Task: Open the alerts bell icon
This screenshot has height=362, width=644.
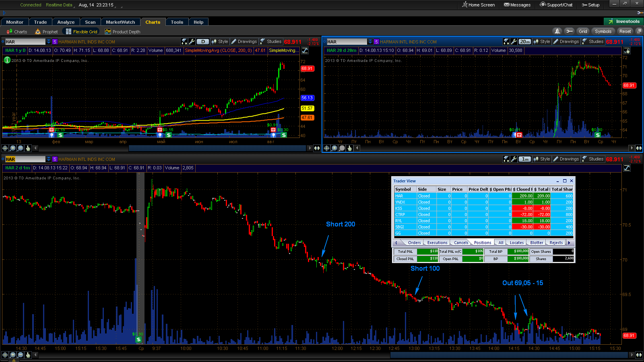Action: (x=557, y=31)
